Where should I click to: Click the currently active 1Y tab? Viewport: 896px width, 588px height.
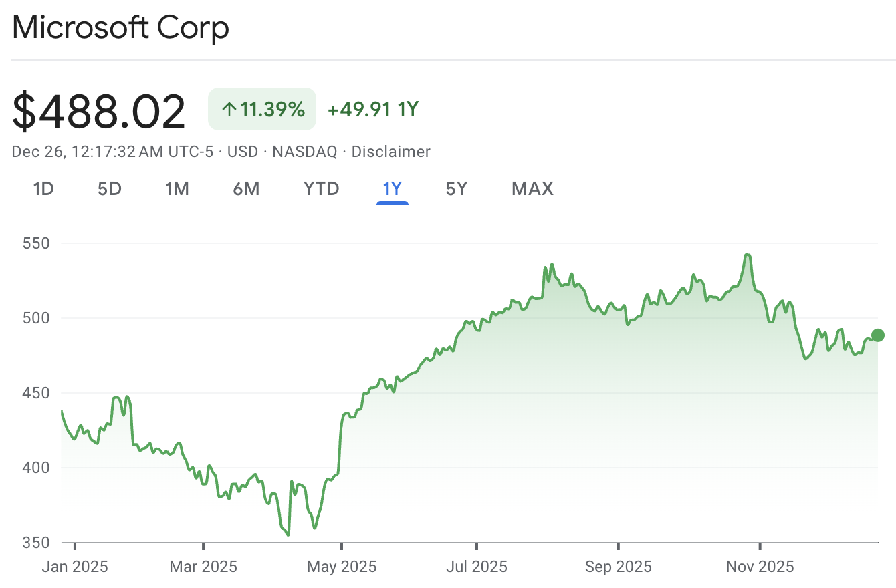tap(393, 189)
